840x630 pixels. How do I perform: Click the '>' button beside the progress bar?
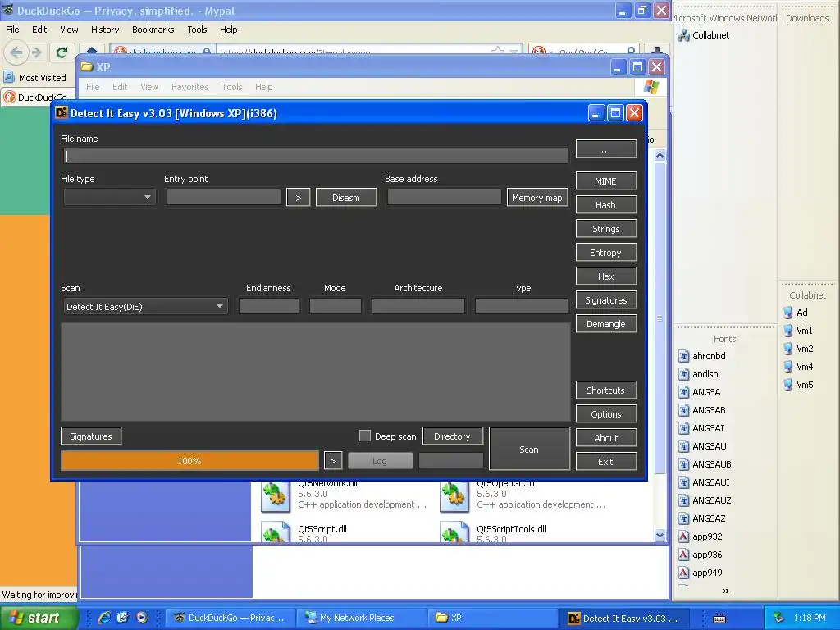333,461
